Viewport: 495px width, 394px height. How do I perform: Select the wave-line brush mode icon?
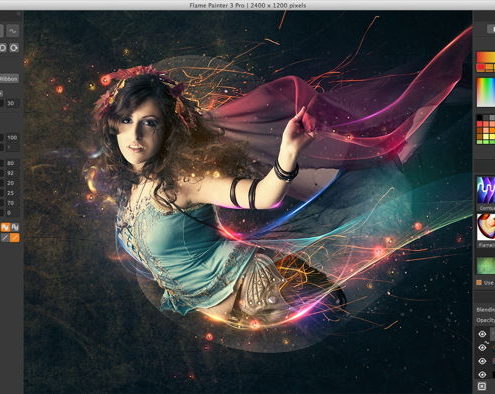(x=13, y=31)
